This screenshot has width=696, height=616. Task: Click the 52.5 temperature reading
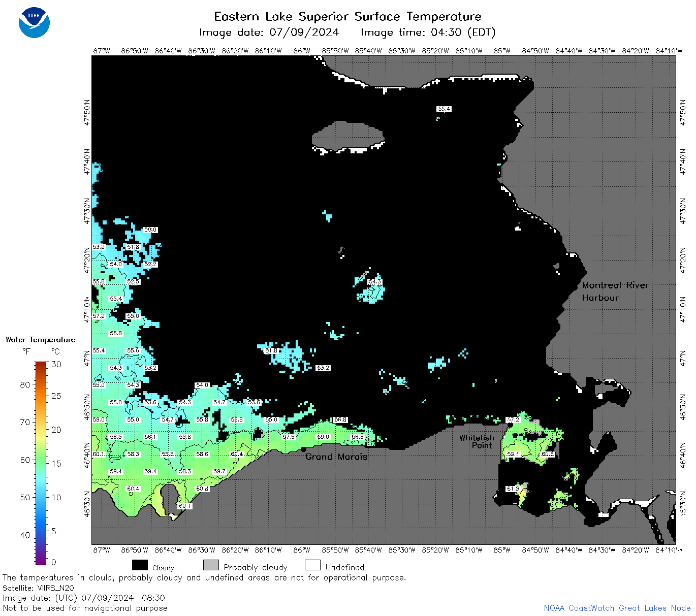pyautogui.click(x=133, y=281)
